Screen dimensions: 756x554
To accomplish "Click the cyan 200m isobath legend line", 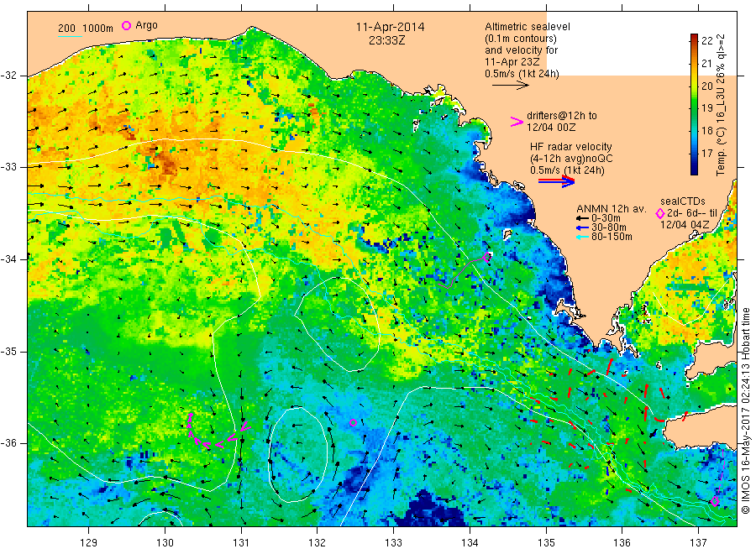I will point(70,36).
